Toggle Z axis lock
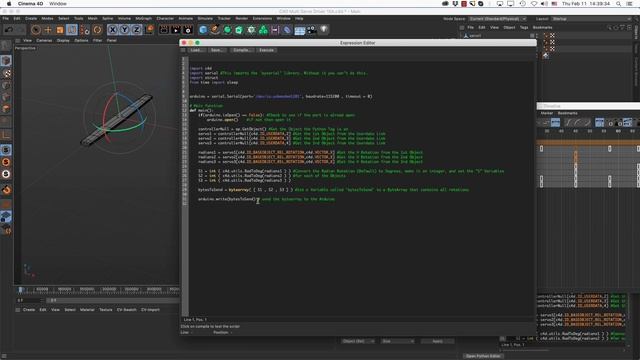 click(x=136, y=30)
